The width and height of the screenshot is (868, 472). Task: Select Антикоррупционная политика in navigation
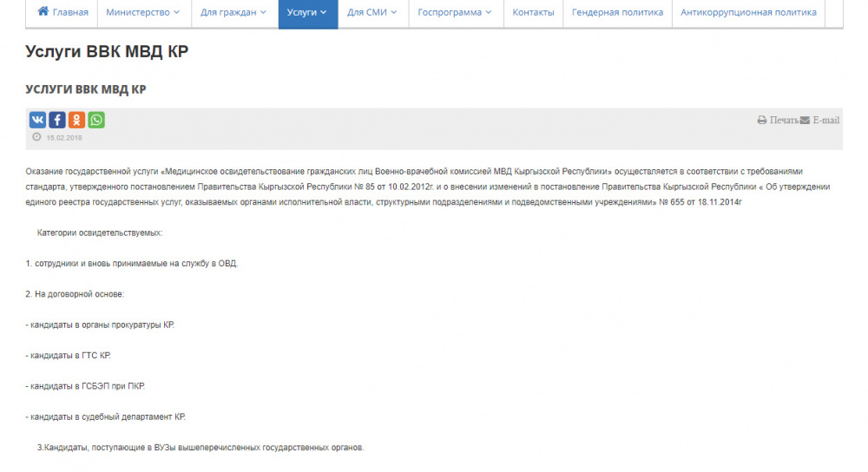coord(748,13)
